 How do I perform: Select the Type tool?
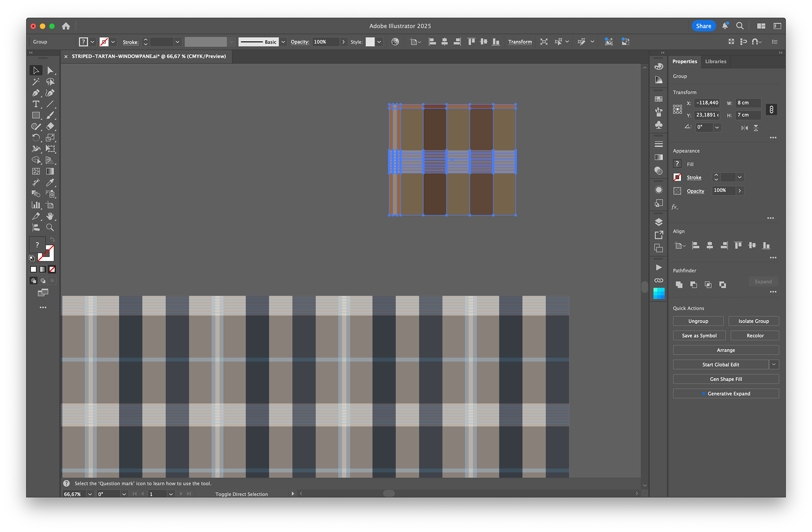click(36, 104)
